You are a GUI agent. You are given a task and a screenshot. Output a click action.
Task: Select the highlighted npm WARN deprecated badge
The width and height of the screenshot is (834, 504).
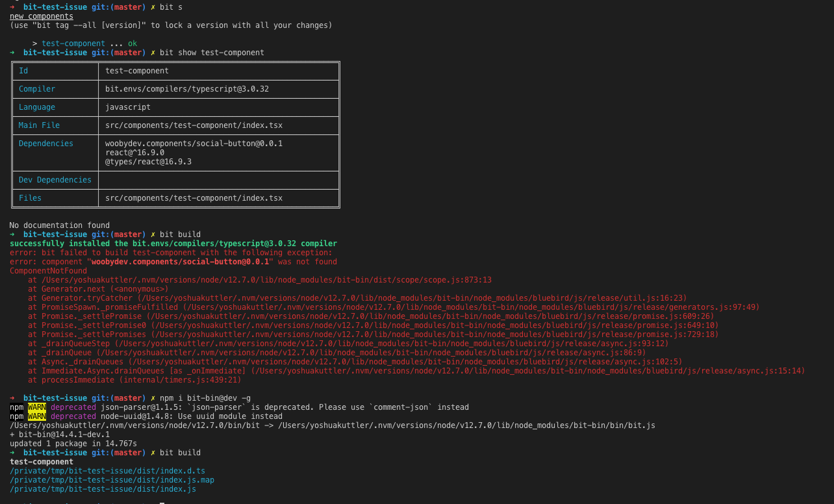(x=38, y=407)
